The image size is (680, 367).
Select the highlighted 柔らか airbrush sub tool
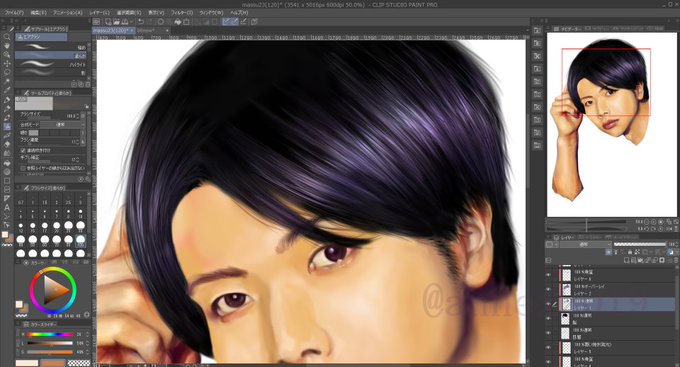tap(51, 56)
